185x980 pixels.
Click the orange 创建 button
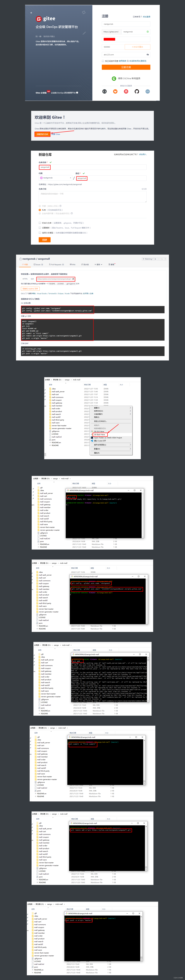[44, 240]
